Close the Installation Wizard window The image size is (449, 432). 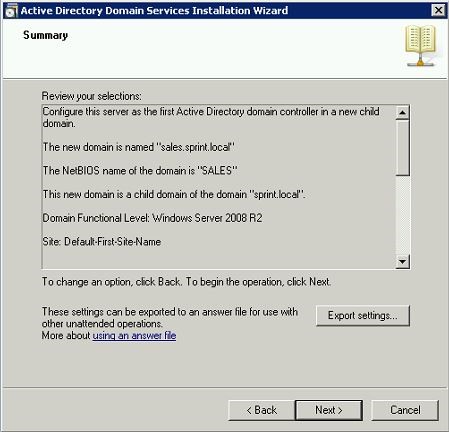coord(438,11)
